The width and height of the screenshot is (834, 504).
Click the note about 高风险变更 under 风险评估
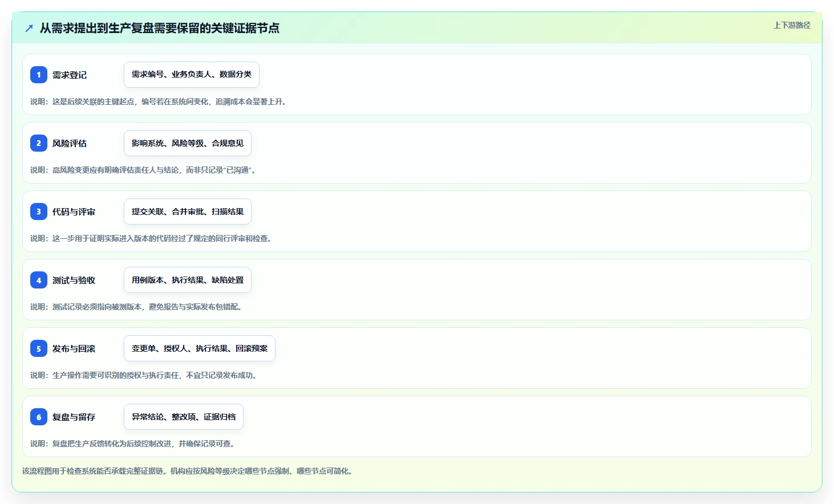[x=144, y=170]
